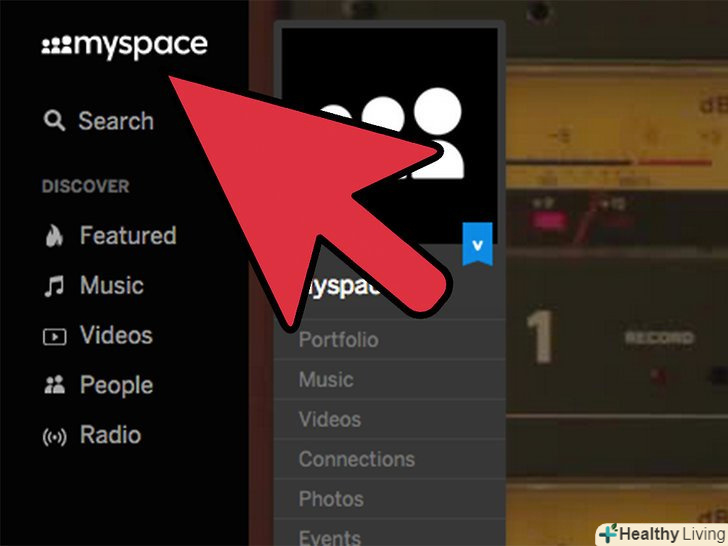The width and height of the screenshot is (728, 546).
Task: Open the Featured section
Action: 128,235
